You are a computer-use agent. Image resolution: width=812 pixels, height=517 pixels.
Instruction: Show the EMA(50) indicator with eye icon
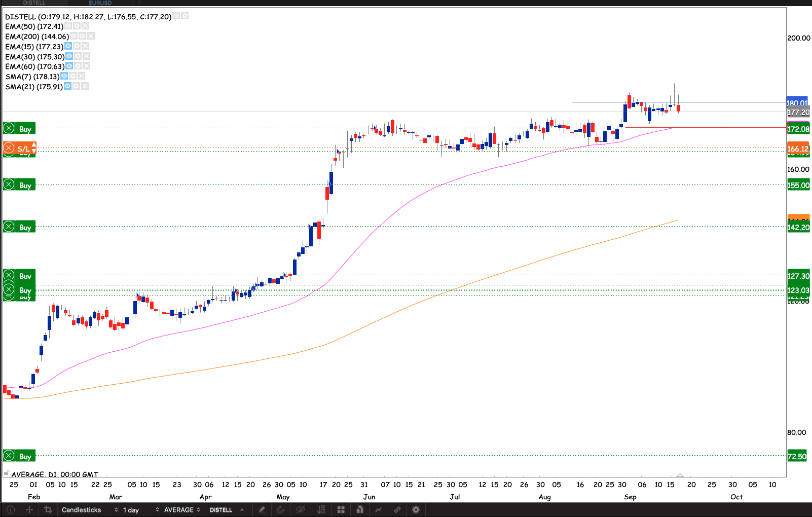68,26
